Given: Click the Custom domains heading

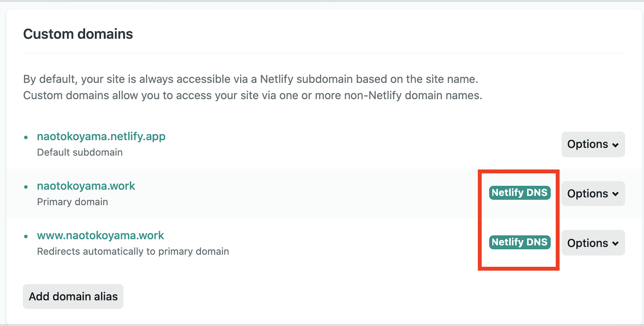Looking at the screenshot, I should pyautogui.click(x=78, y=34).
